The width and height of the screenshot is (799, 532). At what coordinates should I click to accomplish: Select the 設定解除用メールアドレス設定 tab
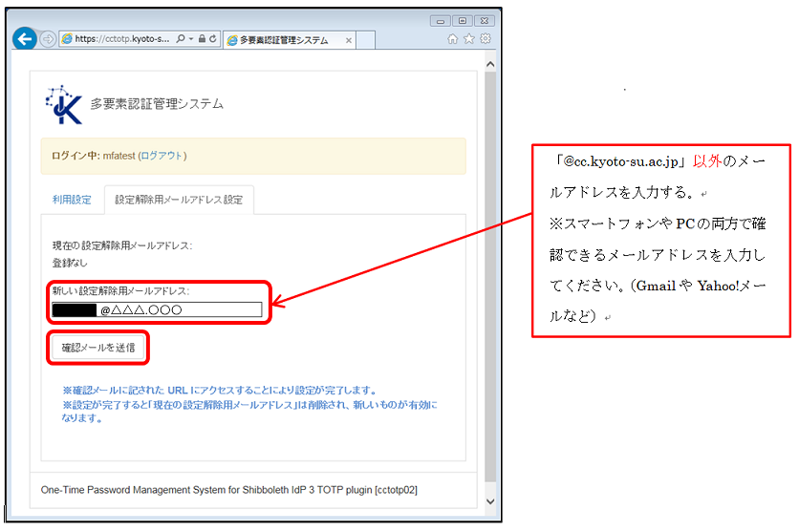coord(179,200)
